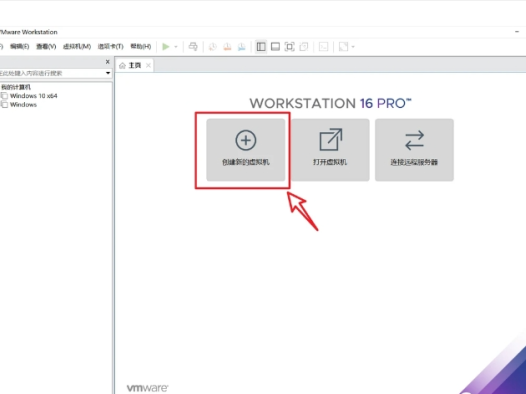Select 我的计算机 in the library tree
The height and width of the screenshot is (394, 526).
pos(16,87)
